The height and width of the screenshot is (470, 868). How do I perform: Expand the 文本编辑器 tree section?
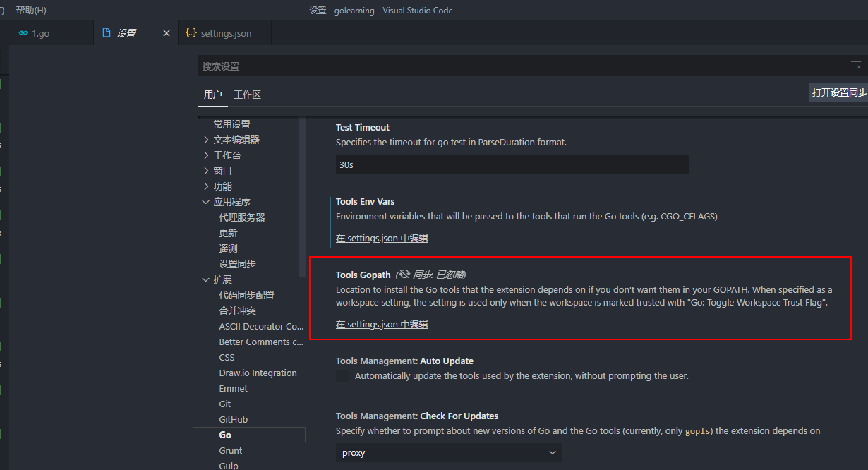[x=206, y=140]
